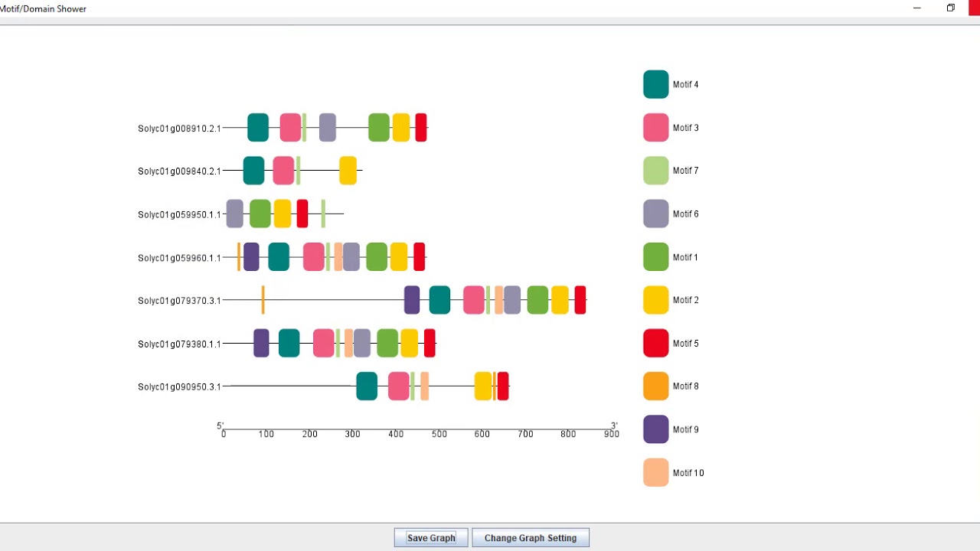Image resolution: width=980 pixels, height=551 pixels.
Task: Click the yellow motif block on Solyc01g090950.3.1
Action: (483, 386)
